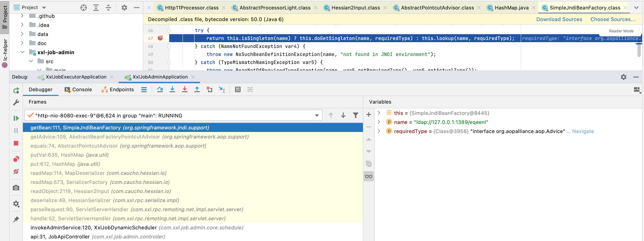
Task: Toggle the glasses watches view button
Action: (369, 176)
